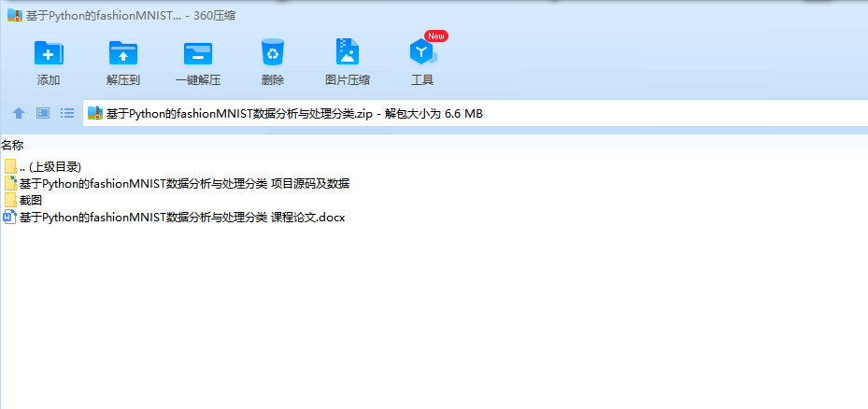Open the .. (上级目录) parent folder row
Image resolution: width=868 pixels, height=409 pixels.
(x=43, y=166)
